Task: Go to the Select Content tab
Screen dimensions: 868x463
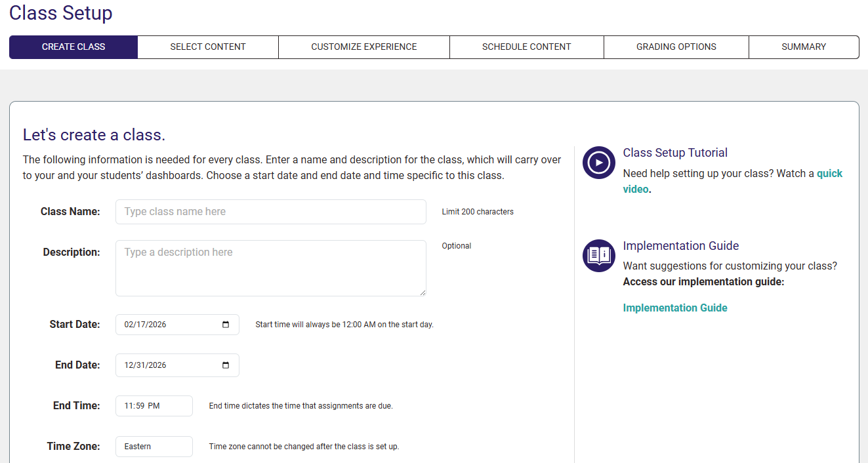Action: click(x=208, y=47)
